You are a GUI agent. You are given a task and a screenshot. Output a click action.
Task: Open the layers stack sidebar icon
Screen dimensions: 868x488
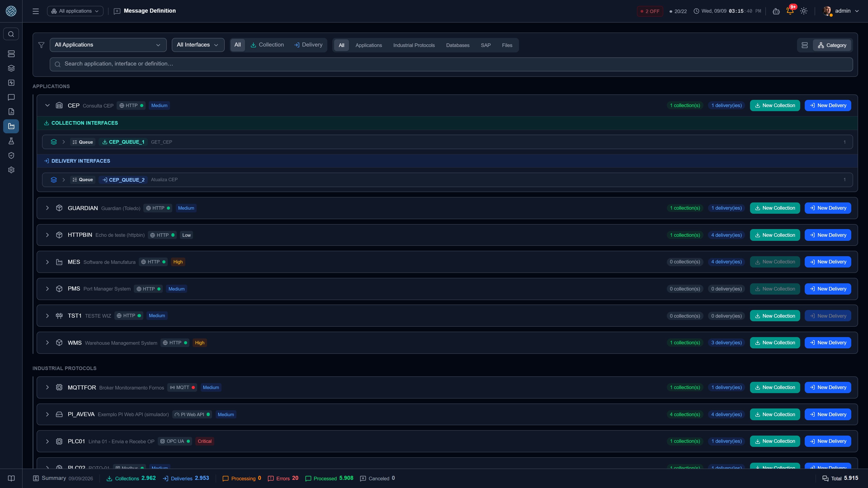[x=11, y=68]
